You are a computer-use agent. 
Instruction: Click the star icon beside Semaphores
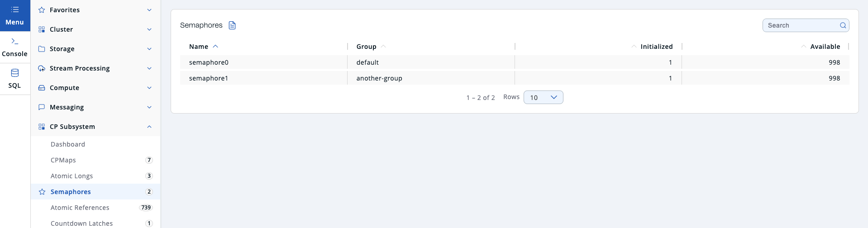42,192
